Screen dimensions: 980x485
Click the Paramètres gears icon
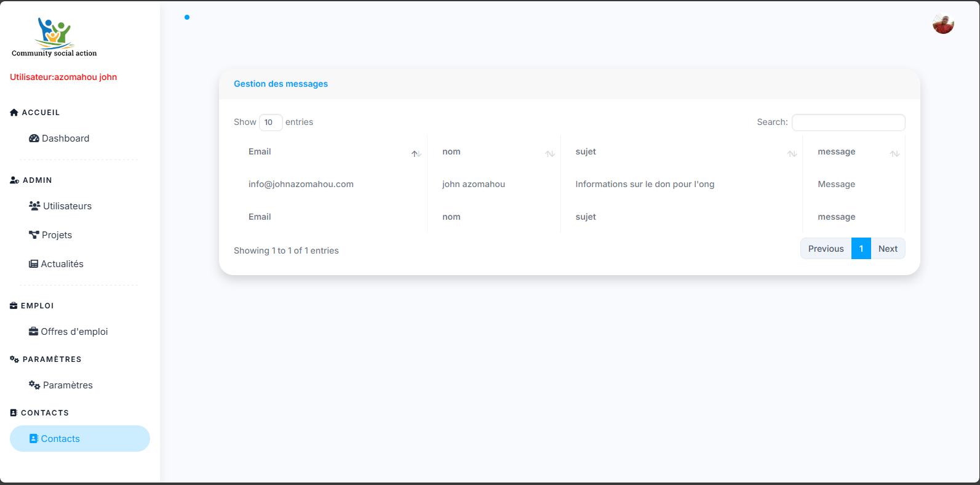click(34, 385)
